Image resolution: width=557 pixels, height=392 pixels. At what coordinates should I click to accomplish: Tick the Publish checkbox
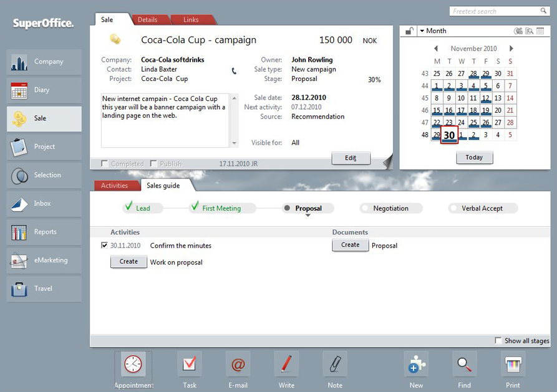(x=153, y=163)
